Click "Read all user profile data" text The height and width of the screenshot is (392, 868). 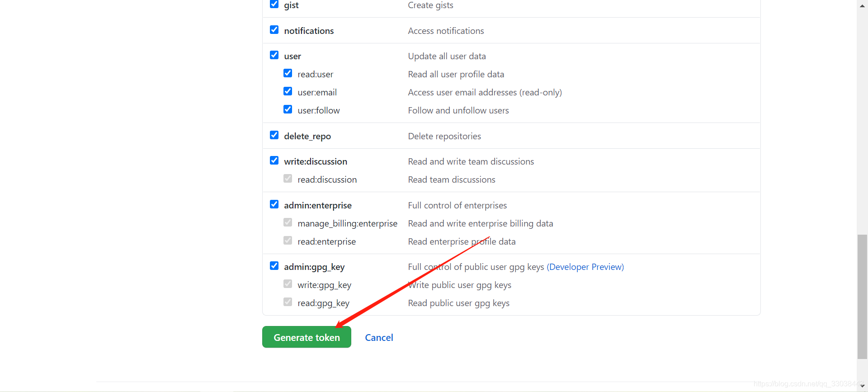456,74
